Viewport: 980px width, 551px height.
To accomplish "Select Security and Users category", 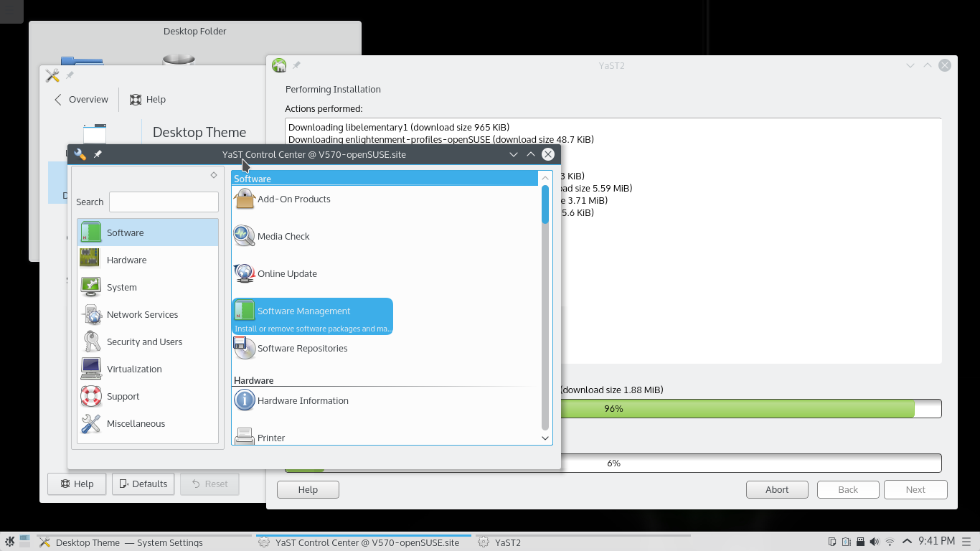I will pyautogui.click(x=148, y=342).
